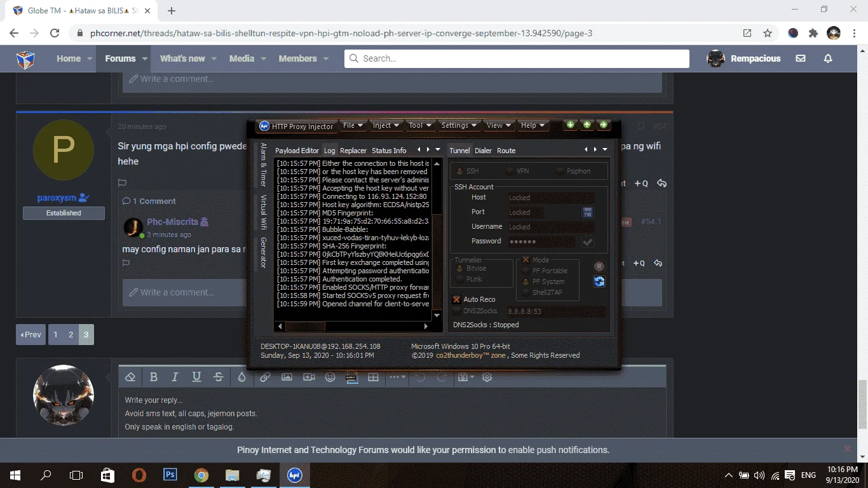Open paroxysm's profile link
This screenshot has width=868, height=488.
click(58, 198)
